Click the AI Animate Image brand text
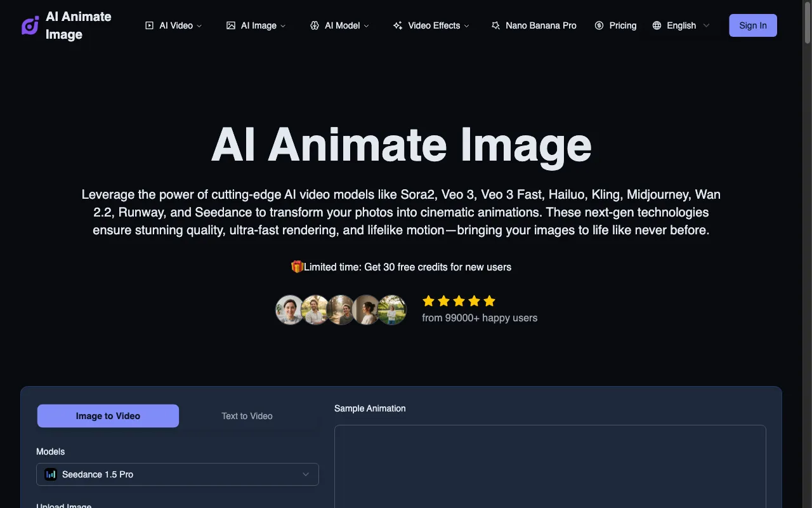Image resolution: width=812 pixels, height=508 pixels. point(79,25)
